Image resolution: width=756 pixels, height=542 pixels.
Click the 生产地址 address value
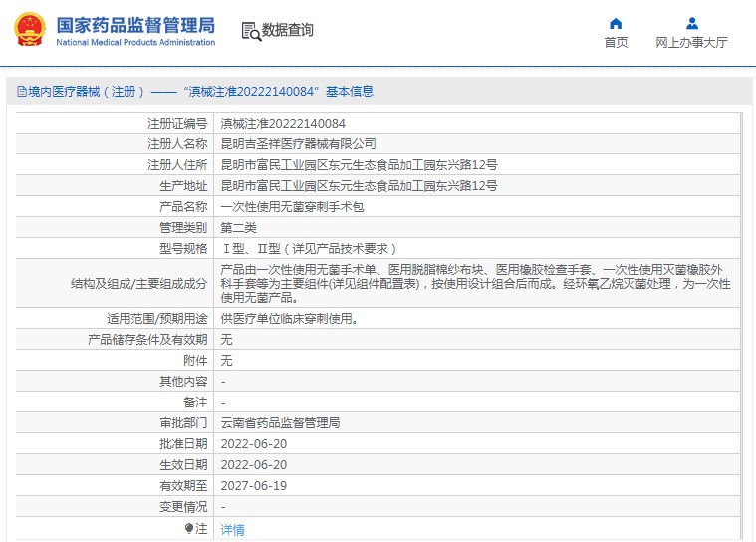[x=359, y=186]
